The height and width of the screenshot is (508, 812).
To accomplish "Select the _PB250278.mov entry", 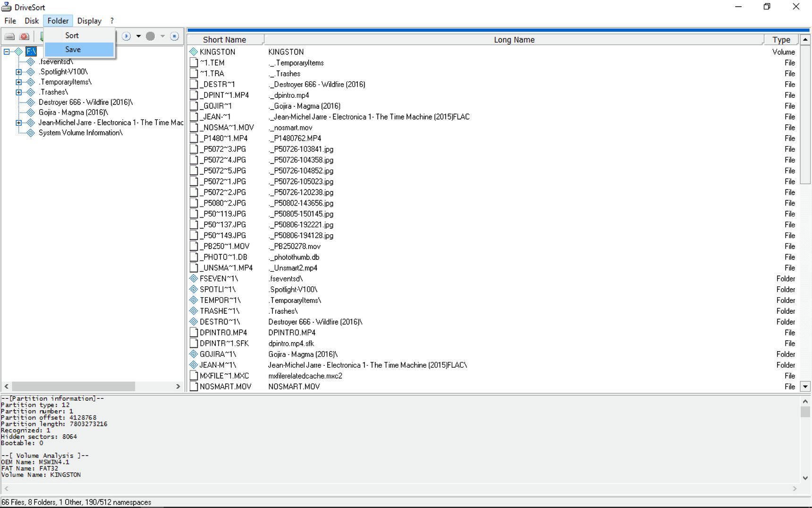I will (295, 247).
